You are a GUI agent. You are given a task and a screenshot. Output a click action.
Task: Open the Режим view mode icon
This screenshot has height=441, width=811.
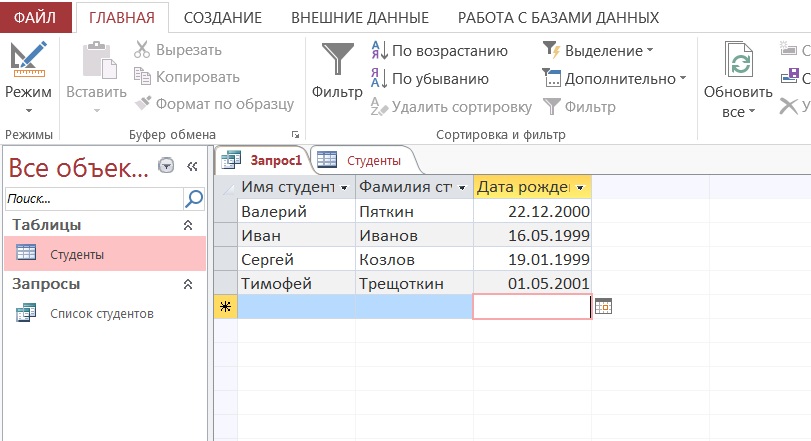(x=28, y=59)
